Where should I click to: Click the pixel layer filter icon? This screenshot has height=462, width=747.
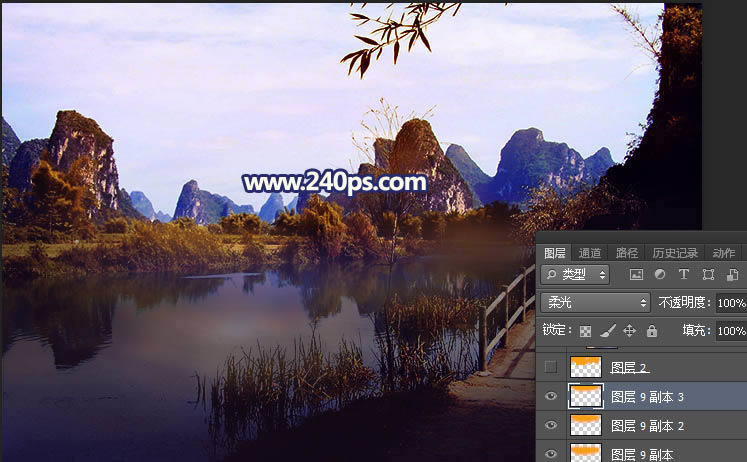pos(636,275)
